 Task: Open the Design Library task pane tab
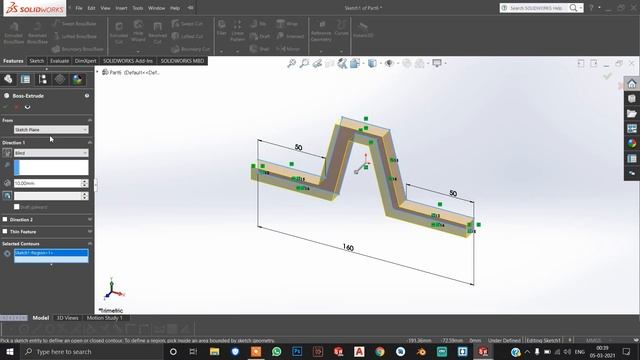632,99
